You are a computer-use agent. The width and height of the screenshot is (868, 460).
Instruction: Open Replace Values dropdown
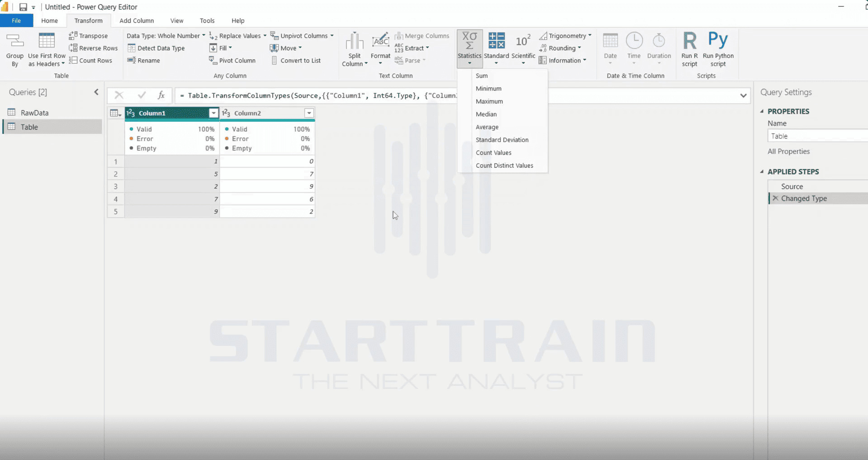238,36
